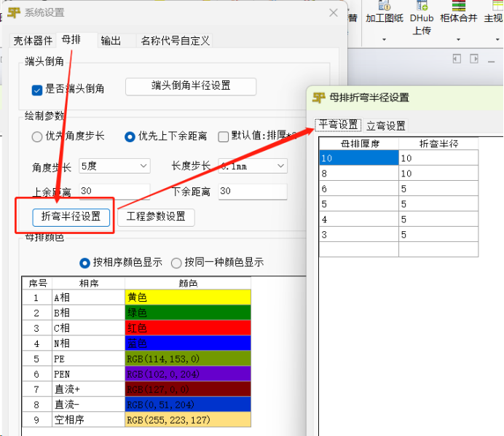Click the 红色 color cell for C相

188,328
